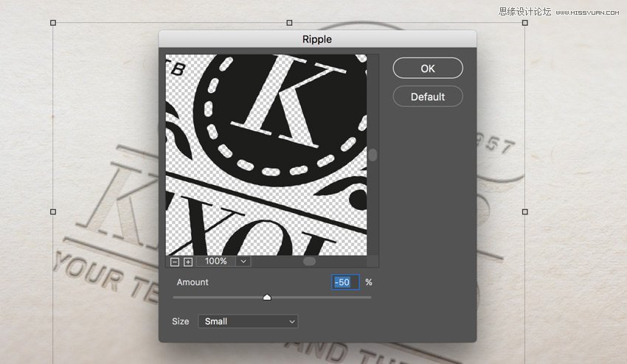
Task: Click the Amount value field showing -50
Action: (345, 282)
